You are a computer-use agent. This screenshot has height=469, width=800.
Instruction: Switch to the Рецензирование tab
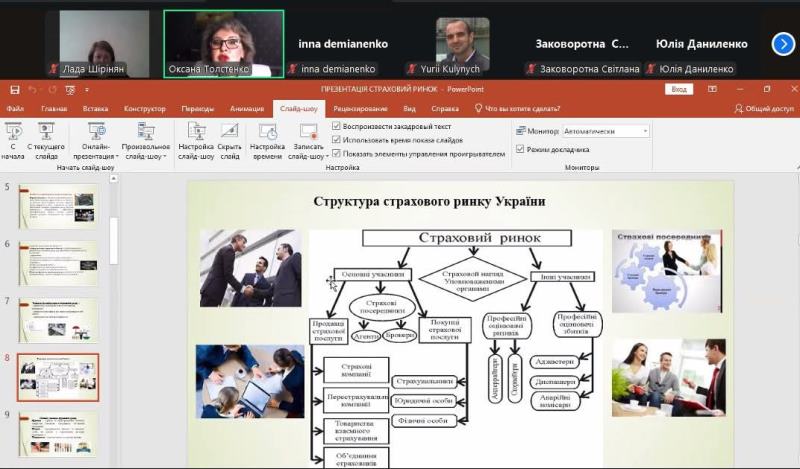361,109
